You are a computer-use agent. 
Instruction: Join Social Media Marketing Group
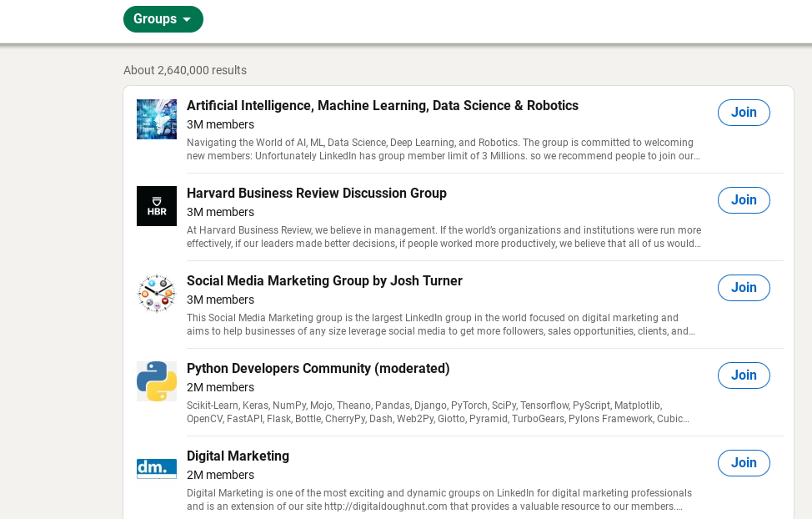coord(744,288)
